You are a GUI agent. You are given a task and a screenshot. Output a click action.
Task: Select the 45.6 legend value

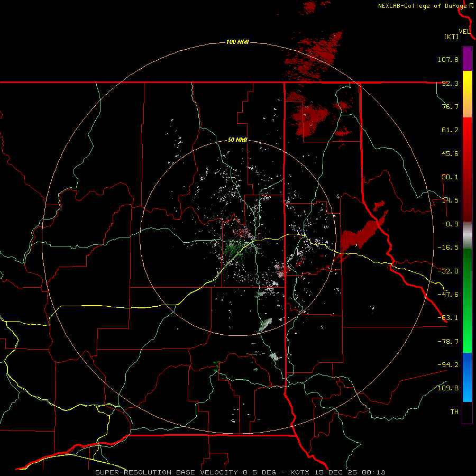450,153
